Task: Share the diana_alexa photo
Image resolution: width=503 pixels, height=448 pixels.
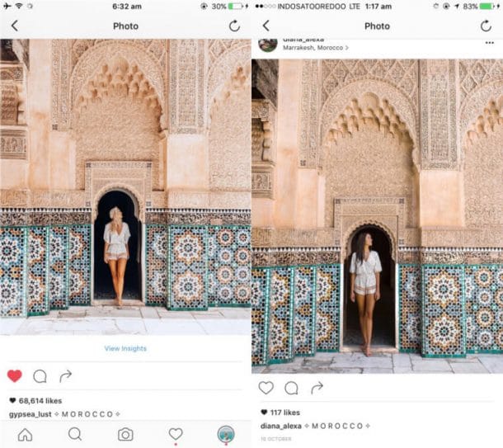Action: tap(317, 388)
